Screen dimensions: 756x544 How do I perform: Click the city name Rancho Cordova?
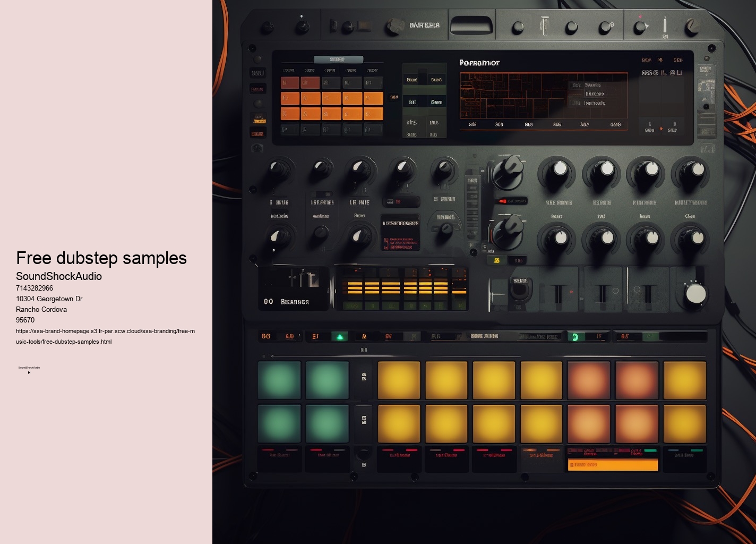(x=41, y=309)
